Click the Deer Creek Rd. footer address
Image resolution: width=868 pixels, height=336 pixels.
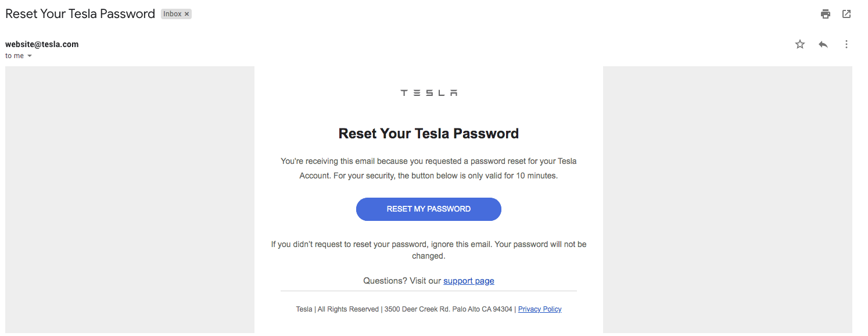[x=449, y=309]
